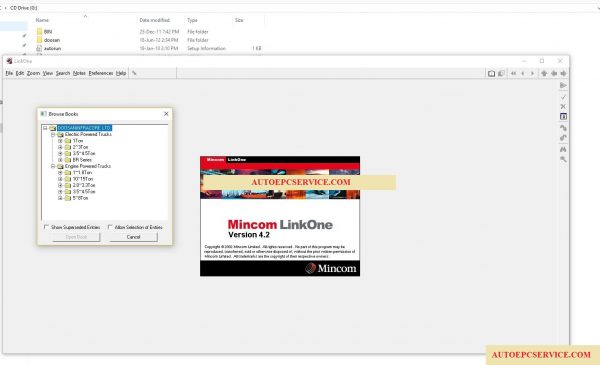The image size is (600, 365).
Task: Select the Engine Powered Trucks tree item
Action: tap(88, 166)
